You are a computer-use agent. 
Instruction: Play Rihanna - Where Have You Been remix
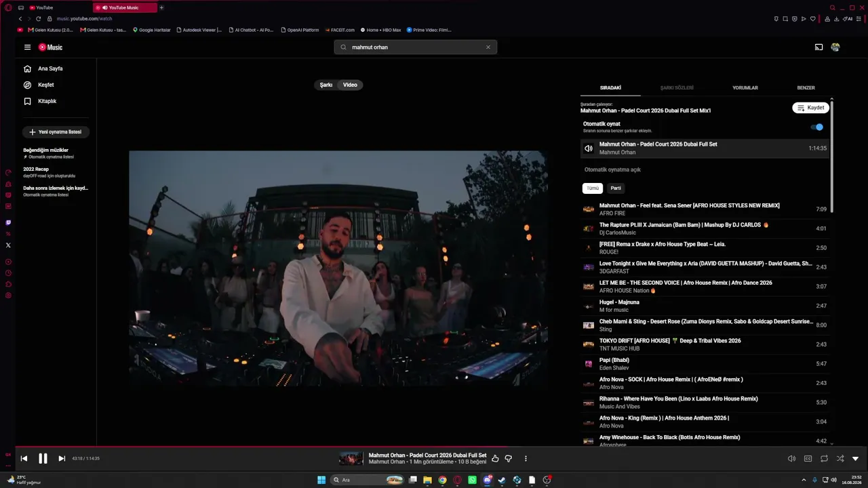[x=705, y=403]
